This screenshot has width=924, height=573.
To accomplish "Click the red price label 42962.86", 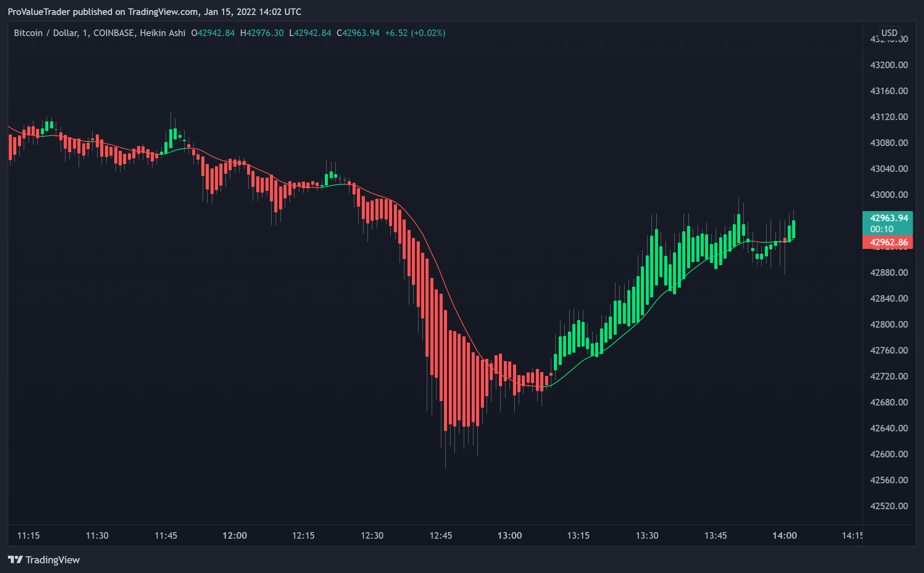I will (888, 242).
